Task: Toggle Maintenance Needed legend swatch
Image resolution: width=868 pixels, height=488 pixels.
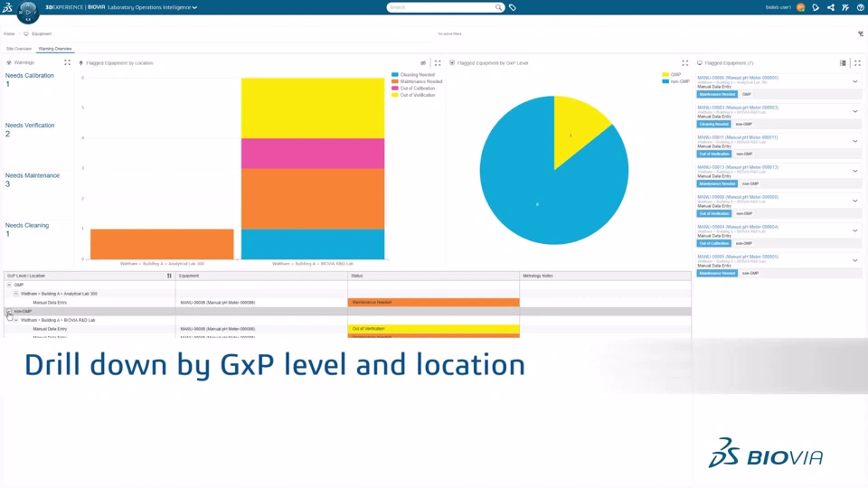Action: coord(395,81)
